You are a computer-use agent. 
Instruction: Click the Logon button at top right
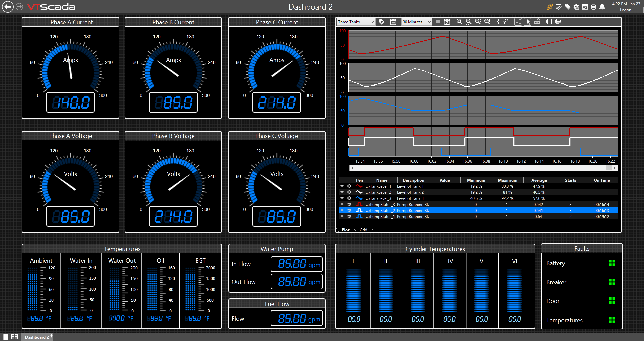[626, 10]
